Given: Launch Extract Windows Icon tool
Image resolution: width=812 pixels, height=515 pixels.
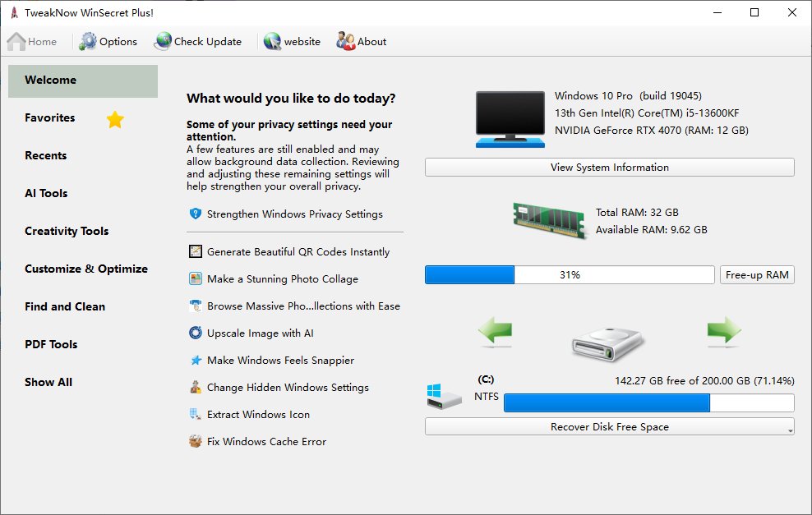Looking at the screenshot, I should (x=258, y=415).
